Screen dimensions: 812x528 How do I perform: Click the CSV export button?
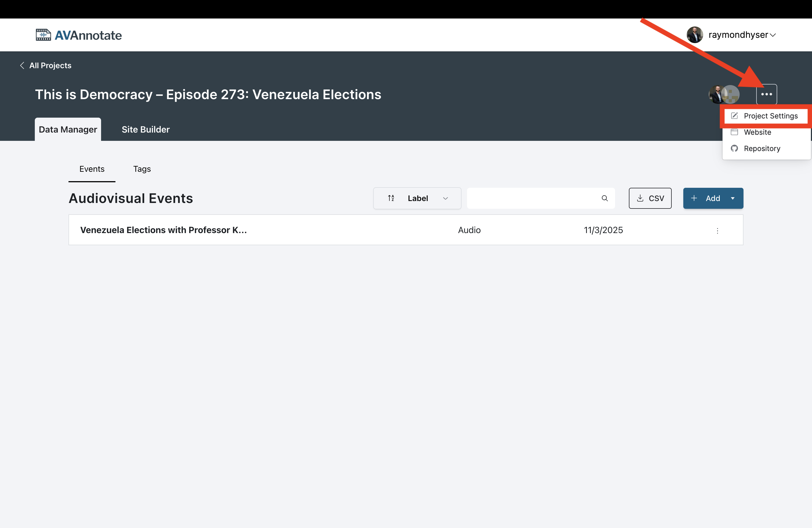650,198
